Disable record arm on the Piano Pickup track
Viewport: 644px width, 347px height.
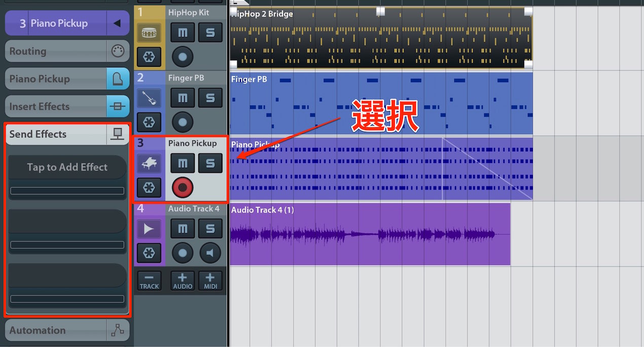[x=183, y=188]
